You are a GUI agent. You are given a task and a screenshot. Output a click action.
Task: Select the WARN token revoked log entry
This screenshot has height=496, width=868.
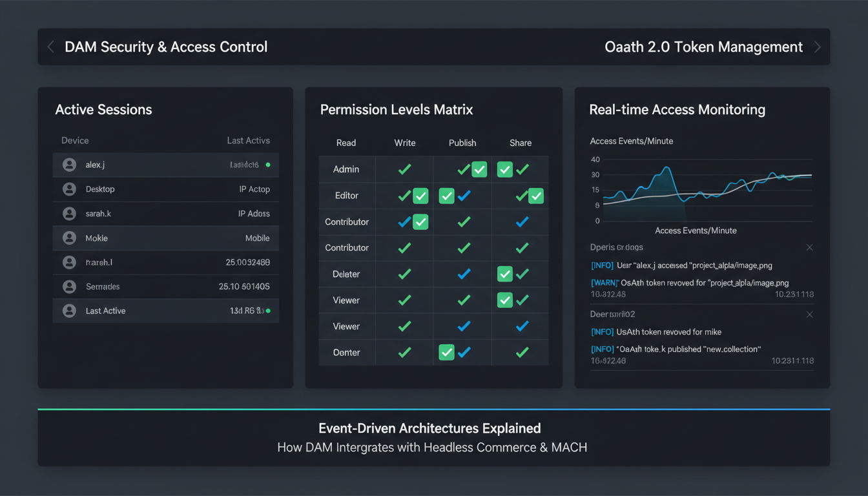[691, 282]
